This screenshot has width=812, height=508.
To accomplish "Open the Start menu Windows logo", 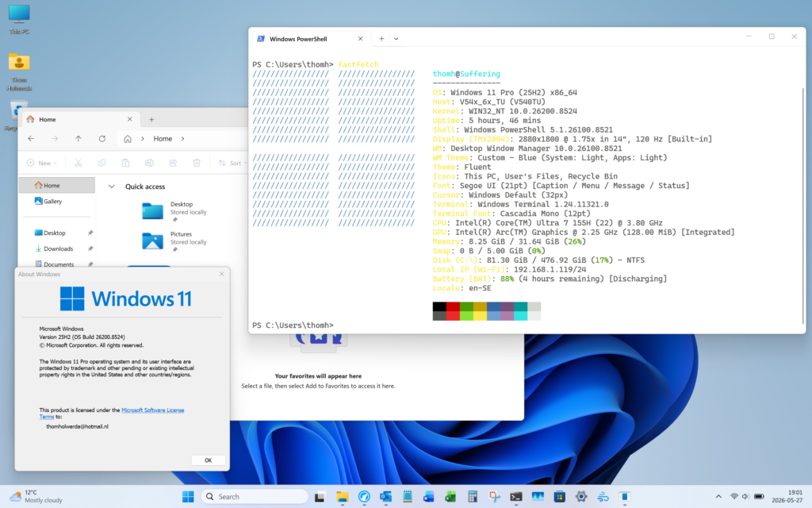I will click(x=188, y=497).
